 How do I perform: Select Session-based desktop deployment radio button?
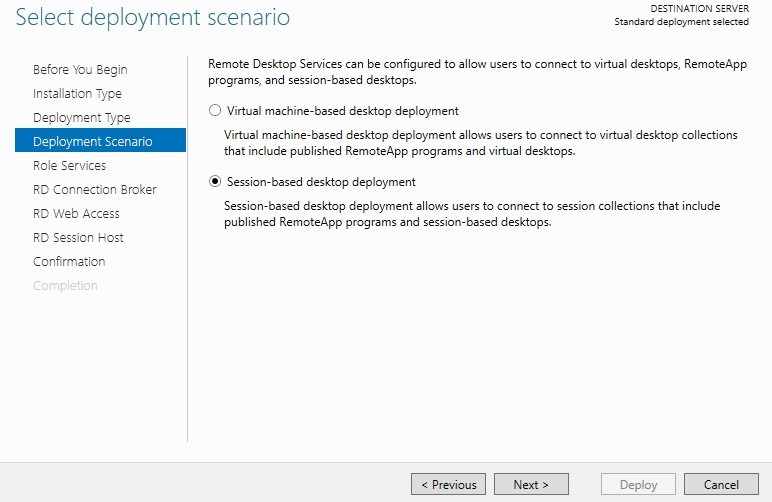[x=215, y=181]
